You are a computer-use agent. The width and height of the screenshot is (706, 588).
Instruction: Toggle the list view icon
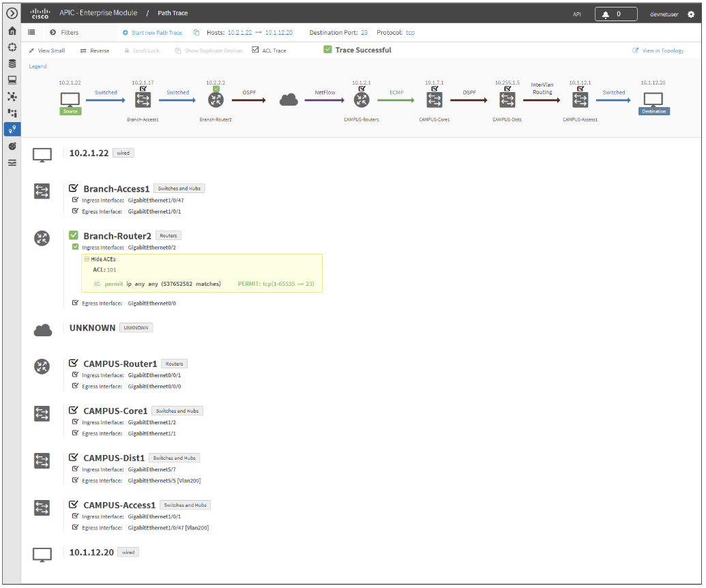(x=31, y=33)
